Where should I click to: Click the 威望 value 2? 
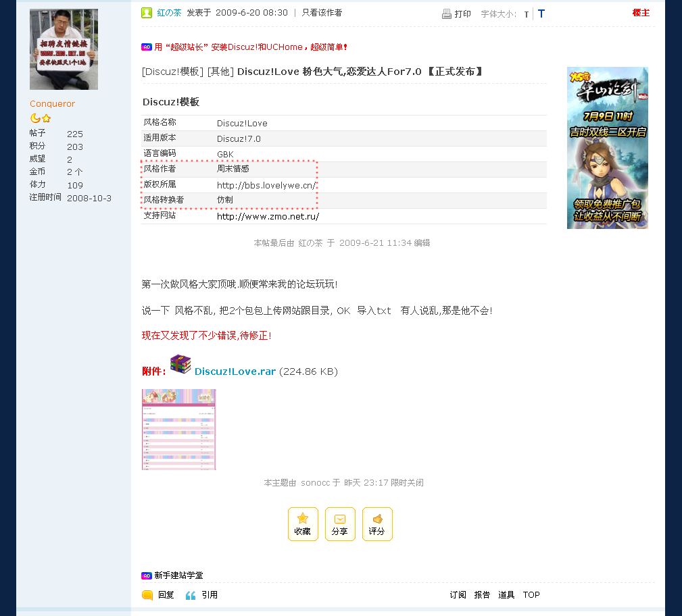70,159
